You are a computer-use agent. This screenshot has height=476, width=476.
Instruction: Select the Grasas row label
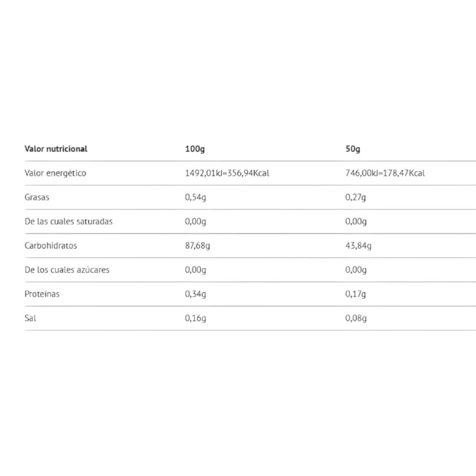pos(37,198)
